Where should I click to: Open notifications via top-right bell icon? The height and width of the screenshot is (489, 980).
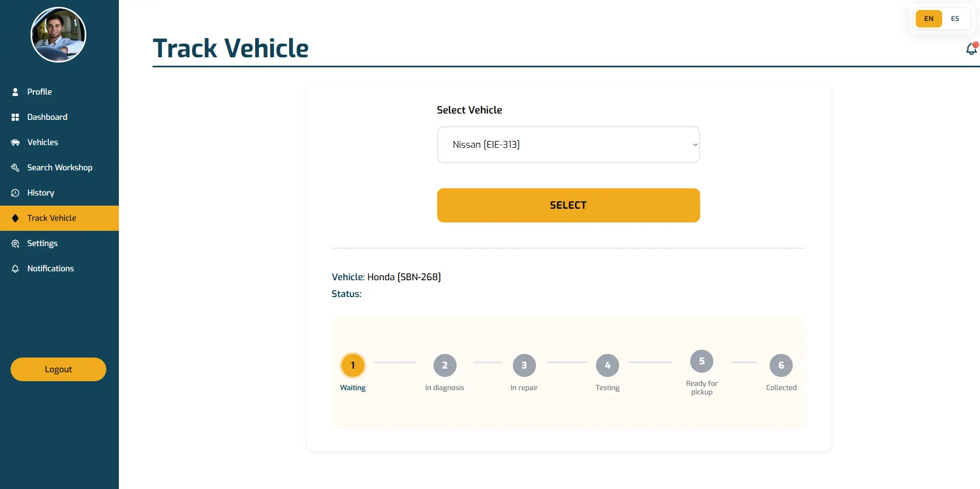(x=971, y=49)
